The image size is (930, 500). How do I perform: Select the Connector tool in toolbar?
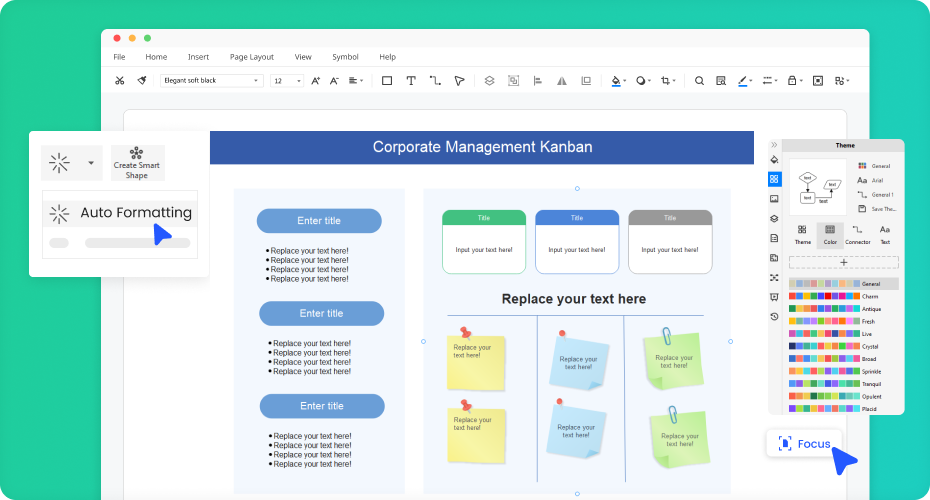coord(435,81)
